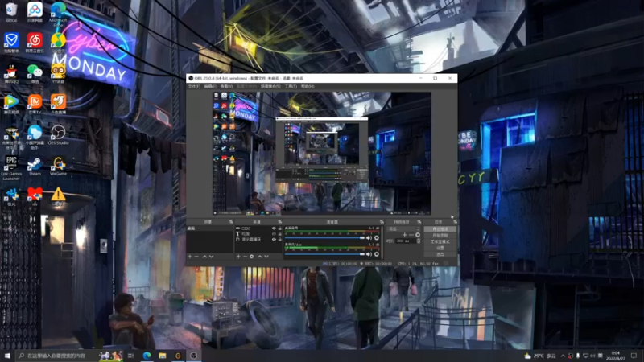Open the 文件(F) menu
The width and height of the screenshot is (644, 362).
[194, 87]
